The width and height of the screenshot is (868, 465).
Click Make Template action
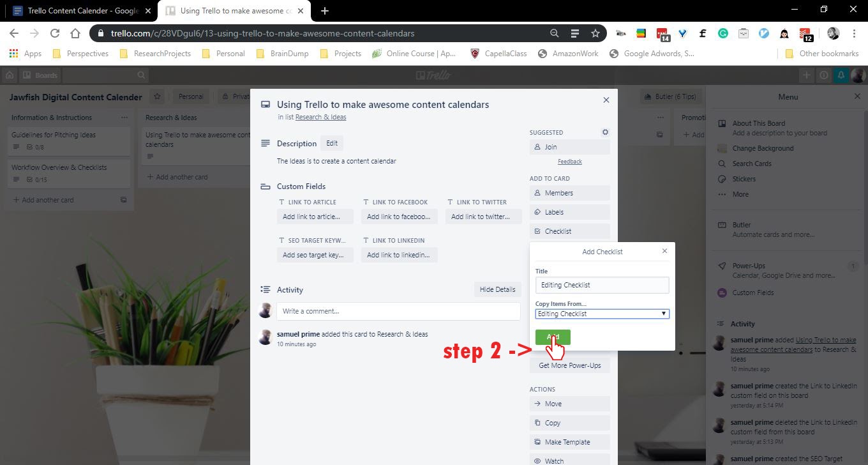tap(569, 442)
